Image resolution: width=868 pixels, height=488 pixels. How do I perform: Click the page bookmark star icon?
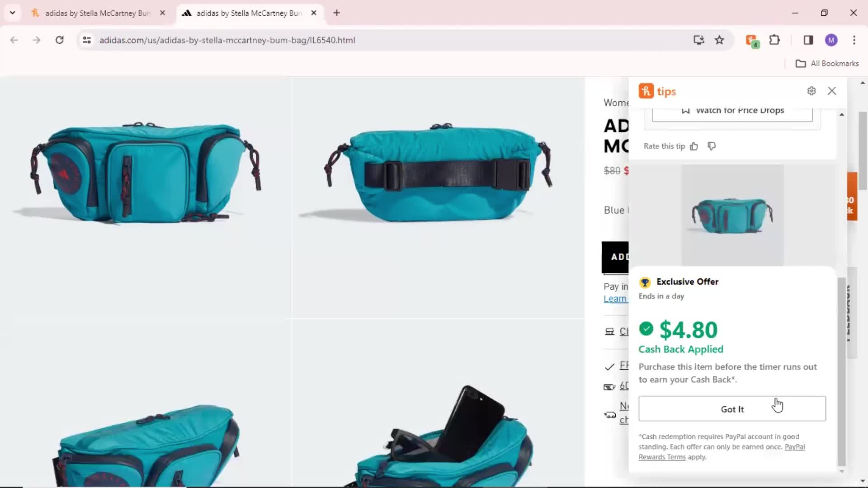coord(720,40)
